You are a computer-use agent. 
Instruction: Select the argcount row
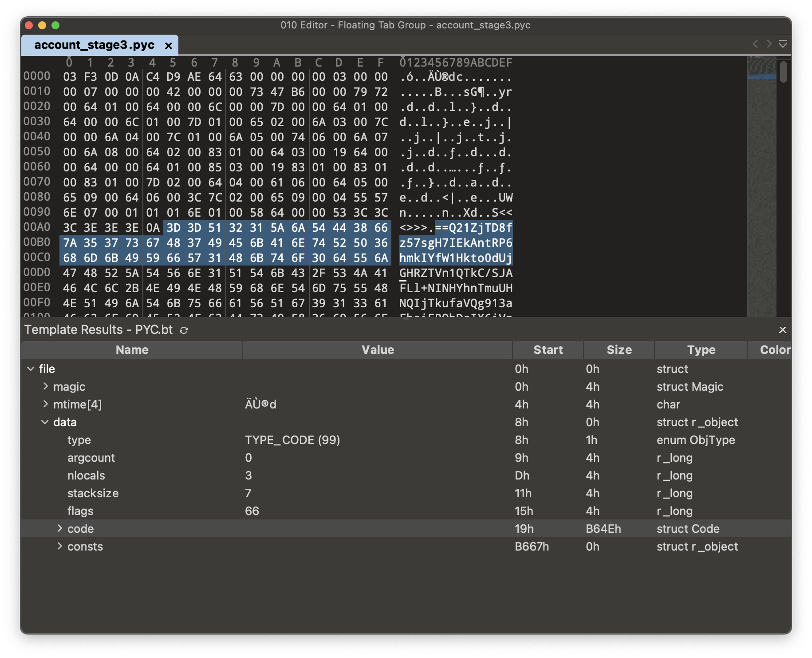tap(406, 458)
